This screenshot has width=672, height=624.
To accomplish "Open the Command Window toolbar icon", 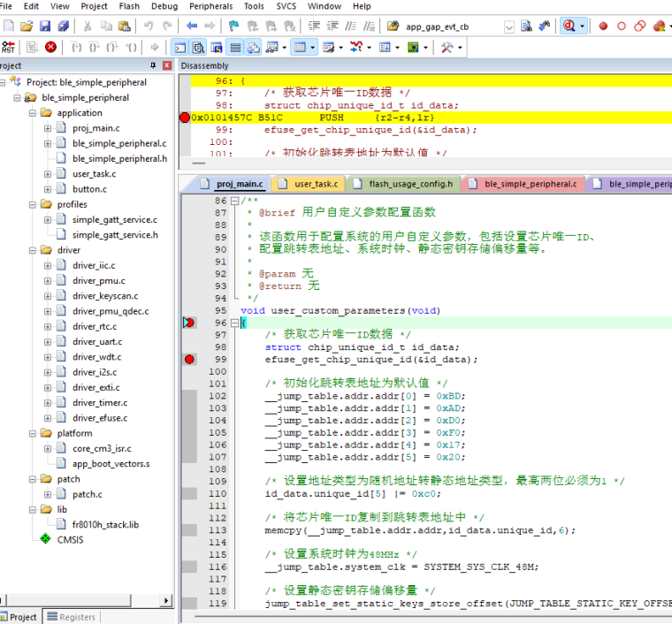I will coord(179,47).
